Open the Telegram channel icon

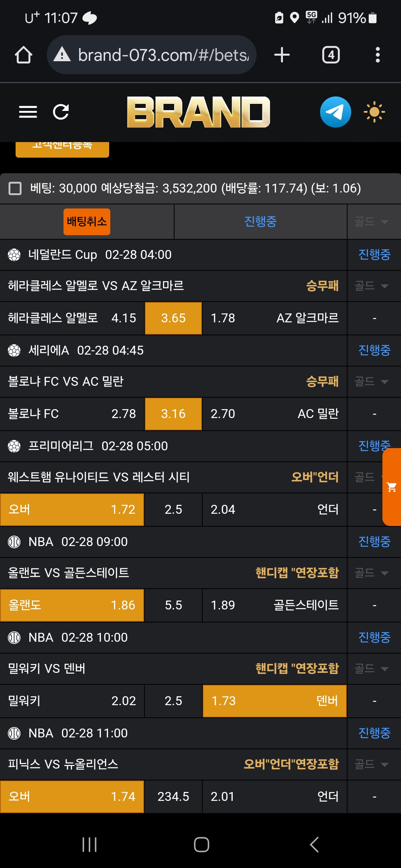335,112
